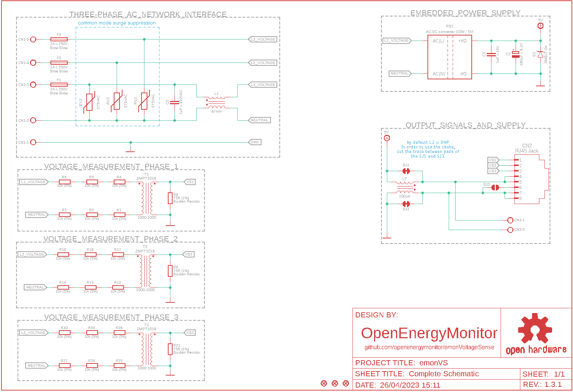Click 'OpenEnergyMonitor' title text

coord(429,333)
